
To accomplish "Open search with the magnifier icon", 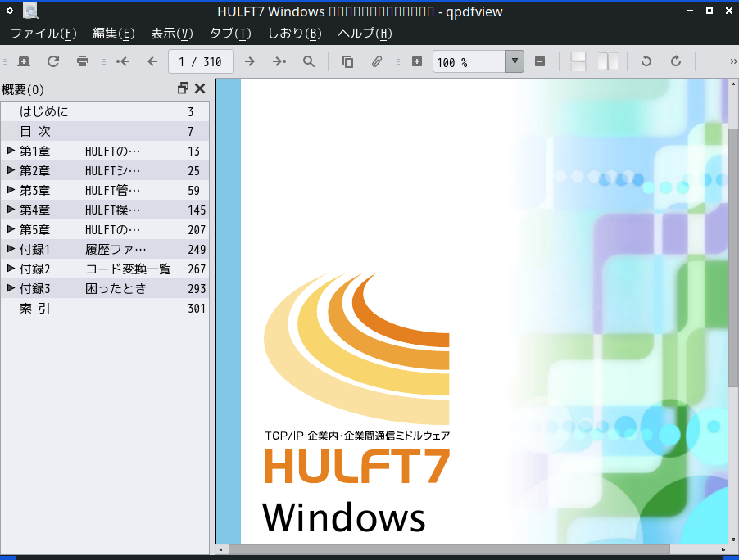I will click(309, 61).
